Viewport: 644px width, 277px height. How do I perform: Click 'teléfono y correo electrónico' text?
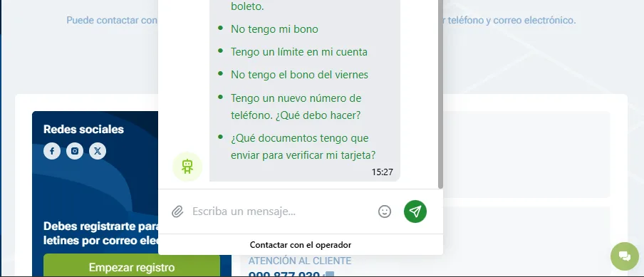511,20
